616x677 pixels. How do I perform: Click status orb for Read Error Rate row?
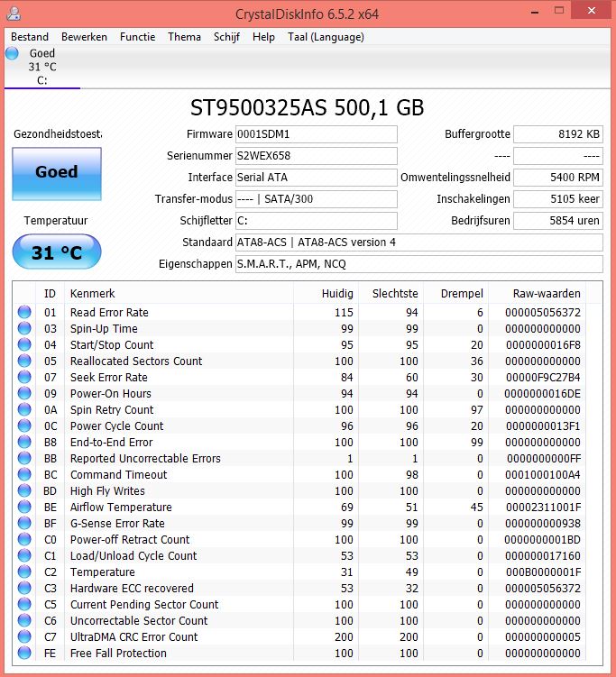pyautogui.click(x=24, y=312)
